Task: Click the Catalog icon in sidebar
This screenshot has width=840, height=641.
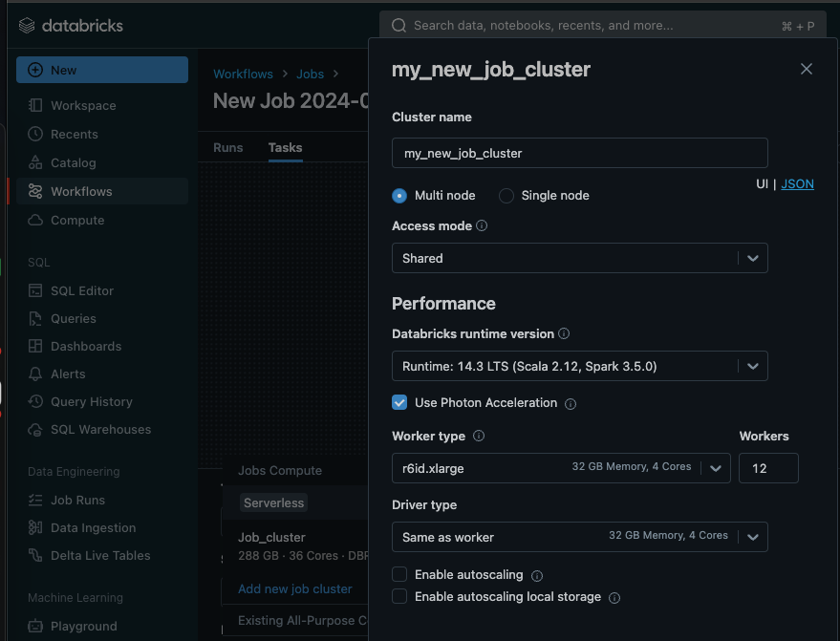Action: [x=35, y=163]
